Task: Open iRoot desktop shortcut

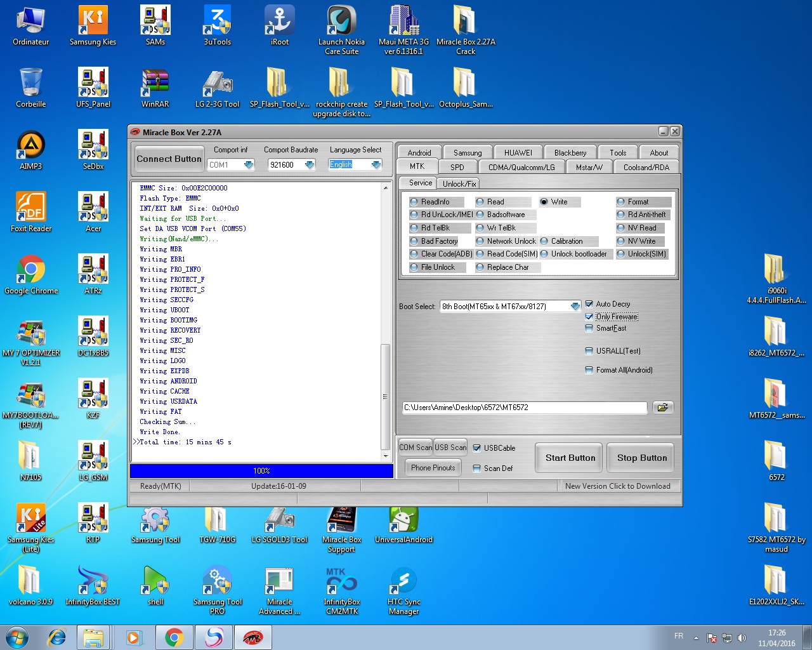Action: point(279,26)
